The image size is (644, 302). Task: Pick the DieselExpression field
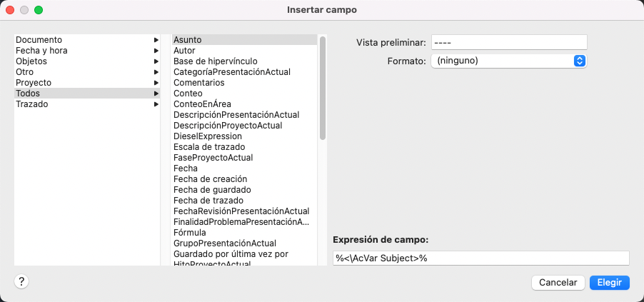(208, 136)
